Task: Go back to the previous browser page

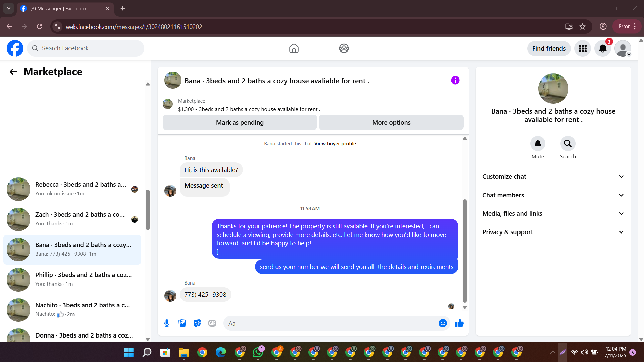Action: [9, 27]
